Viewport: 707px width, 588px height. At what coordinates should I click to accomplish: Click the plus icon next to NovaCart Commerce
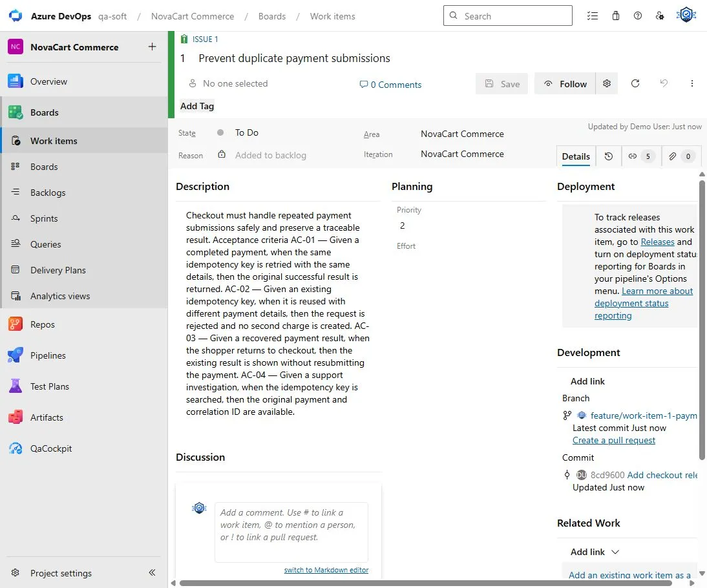click(153, 47)
